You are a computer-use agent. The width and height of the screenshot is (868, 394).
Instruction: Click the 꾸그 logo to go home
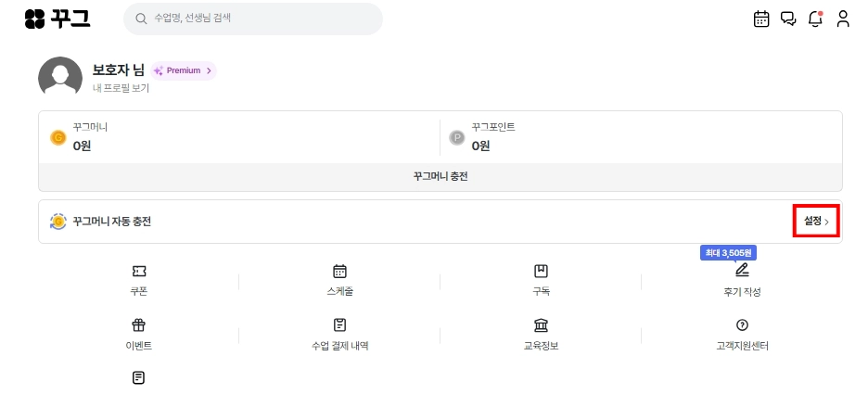57,19
